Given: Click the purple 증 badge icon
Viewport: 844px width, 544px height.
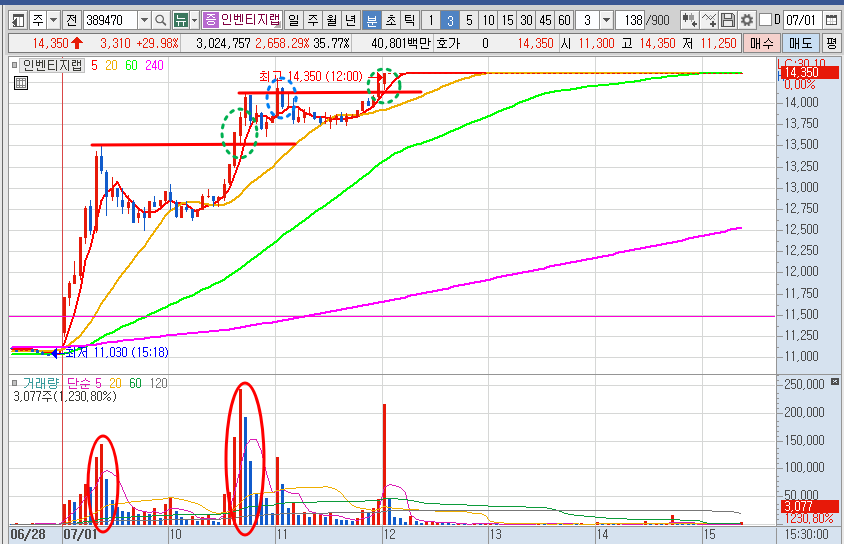Looking at the screenshot, I should [210, 20].
